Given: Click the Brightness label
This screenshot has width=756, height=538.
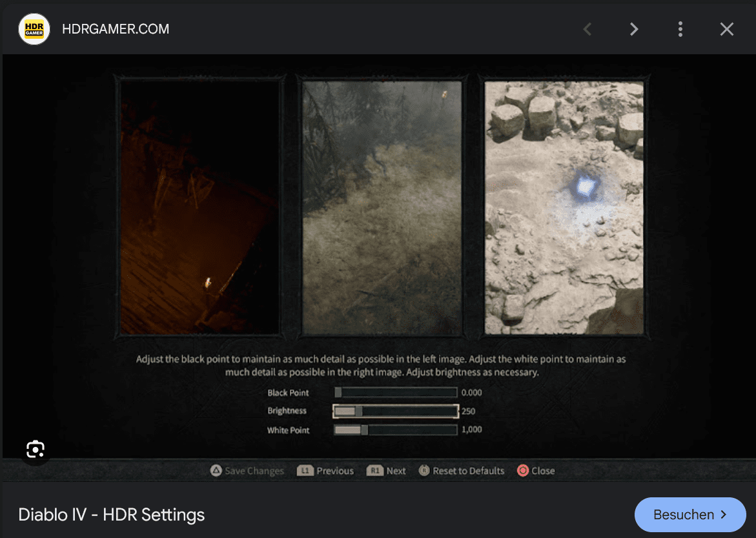Looking at the screenshot, I should pos(287,411).
